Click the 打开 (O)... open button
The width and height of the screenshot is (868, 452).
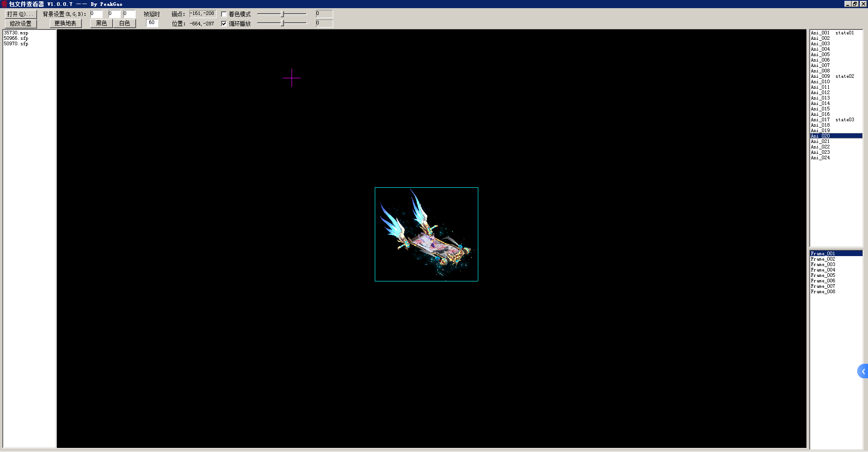coord(20,14)
